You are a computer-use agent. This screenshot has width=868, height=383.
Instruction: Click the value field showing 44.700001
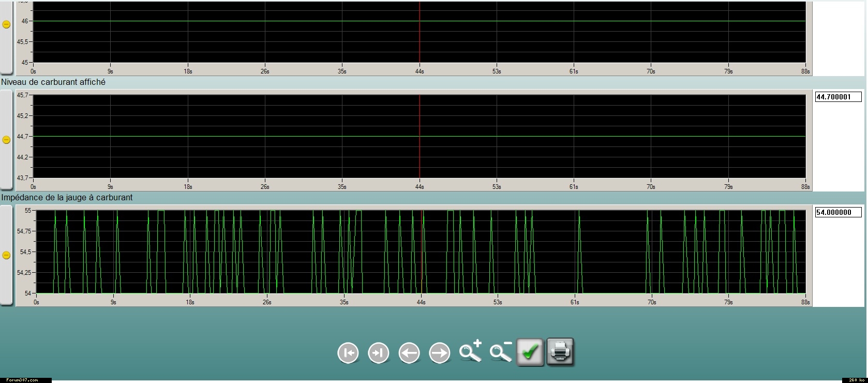coord(838,97)
